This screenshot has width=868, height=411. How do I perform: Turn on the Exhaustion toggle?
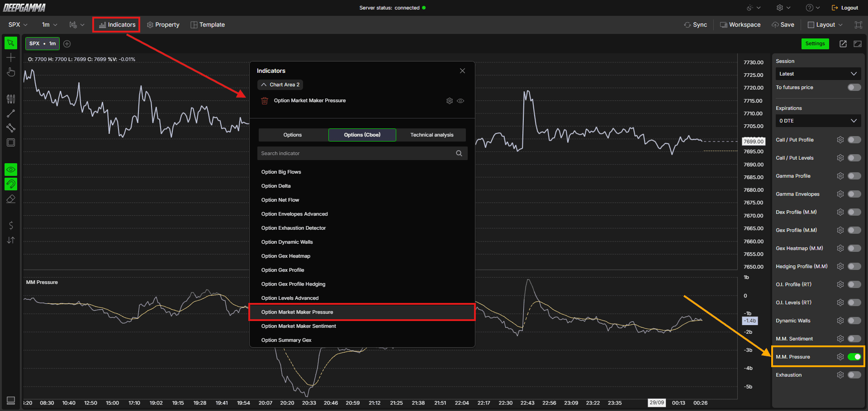click(854, 375)
